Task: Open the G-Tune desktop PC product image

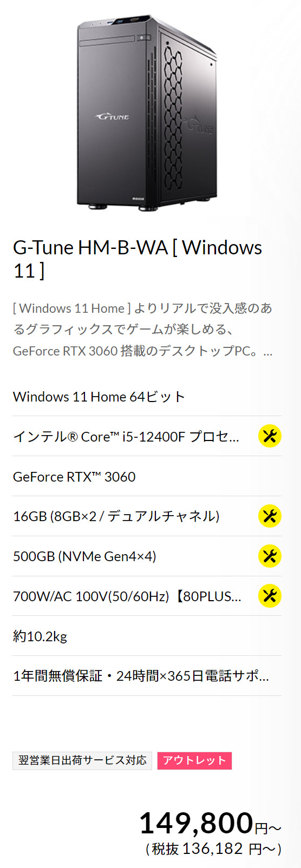Action: (x=147, y=113)
